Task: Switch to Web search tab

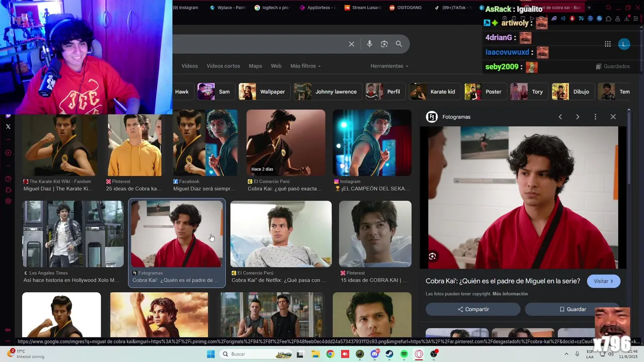Action: [x=276, y=66]
